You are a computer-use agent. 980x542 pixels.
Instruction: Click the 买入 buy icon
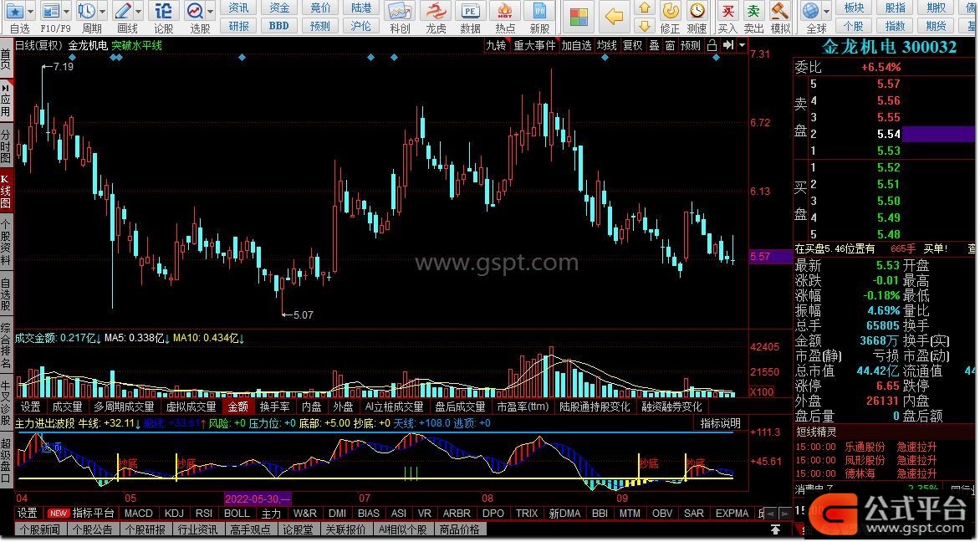pos(727,11)
